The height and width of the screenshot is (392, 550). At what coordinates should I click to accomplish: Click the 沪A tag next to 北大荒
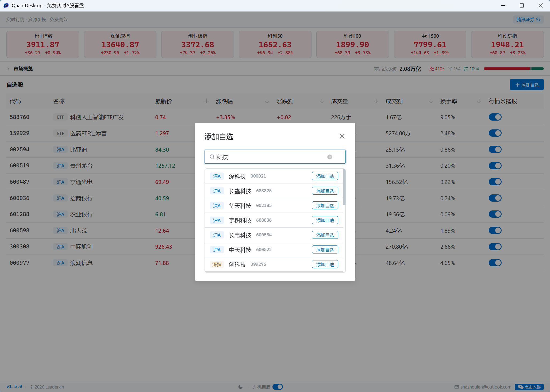click(x=60, y=230)
